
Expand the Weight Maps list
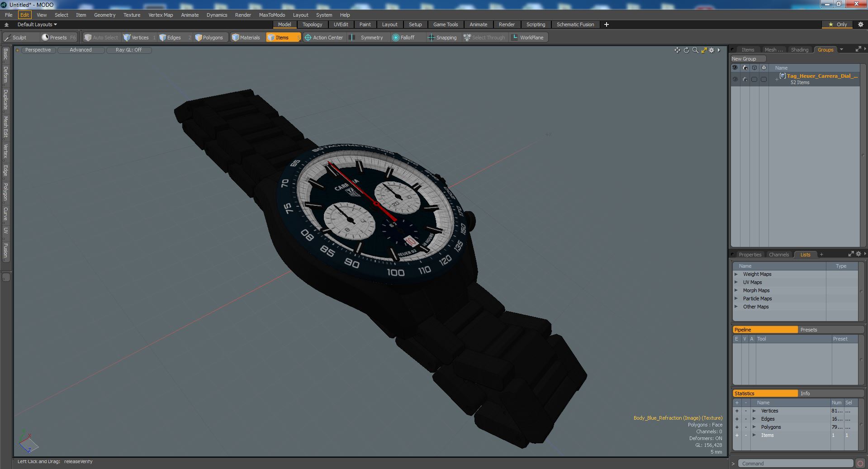(x=736, y=274)
